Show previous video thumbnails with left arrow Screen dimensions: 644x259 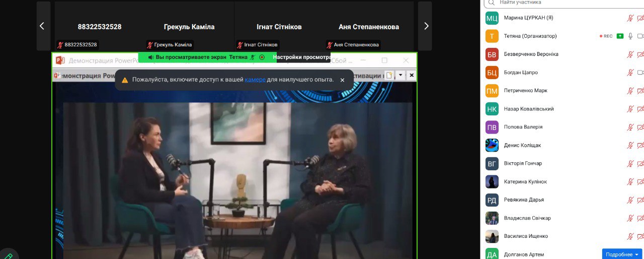coord(42,26)
